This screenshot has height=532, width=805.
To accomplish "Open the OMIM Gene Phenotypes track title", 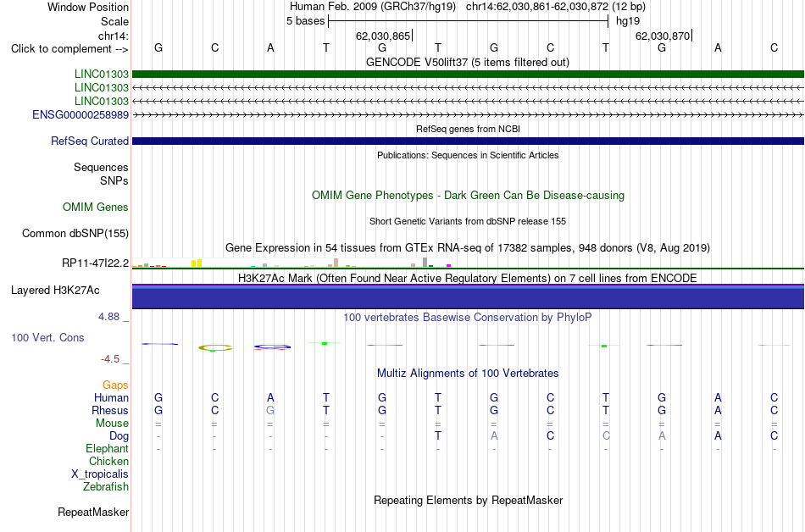I will point(468,196).
